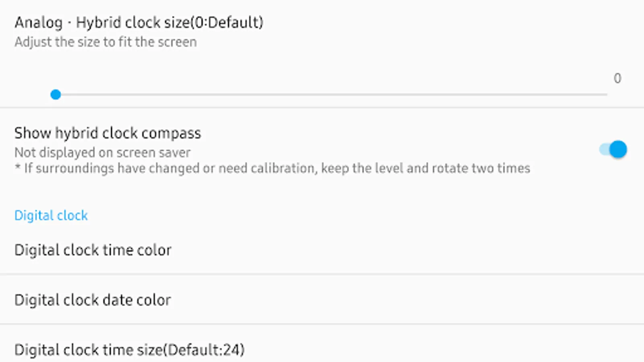Click the Digital clock section header
This screenshot has height=362, width=644.
tap(51, 216)
